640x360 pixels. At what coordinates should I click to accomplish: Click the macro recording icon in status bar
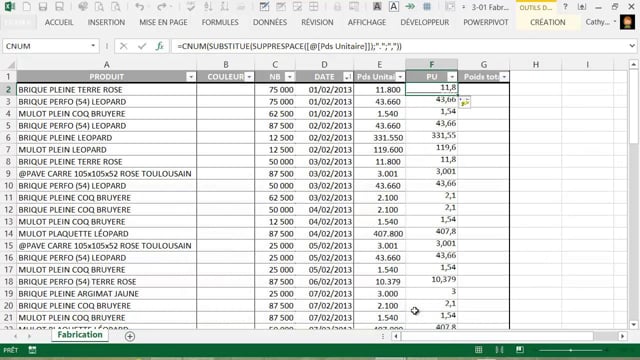pos(32,350)
